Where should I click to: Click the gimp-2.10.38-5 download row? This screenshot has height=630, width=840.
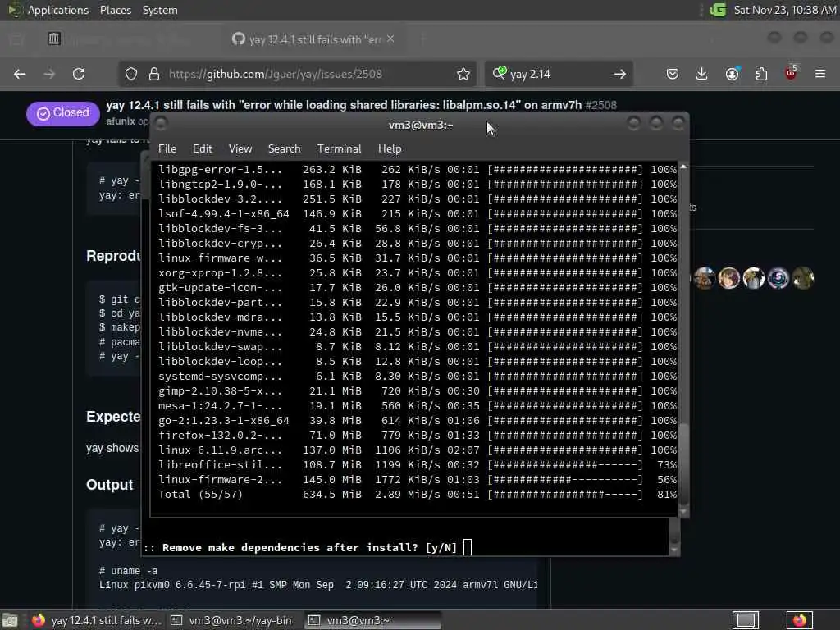[x=418, y=391]
